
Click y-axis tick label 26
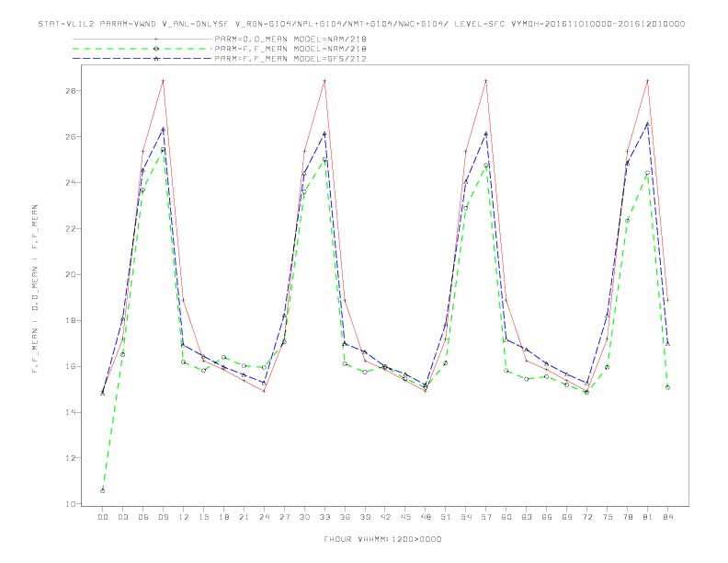click(x=71, y=136)
